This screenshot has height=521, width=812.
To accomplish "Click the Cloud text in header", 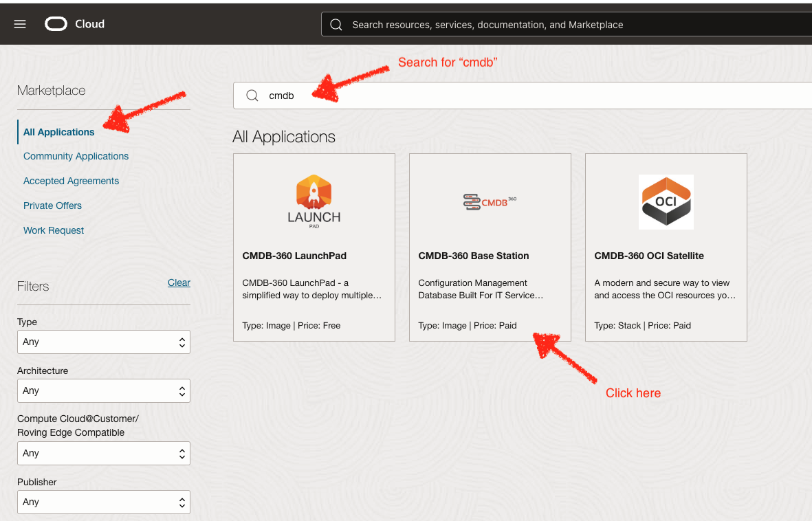I will (89, 24).
